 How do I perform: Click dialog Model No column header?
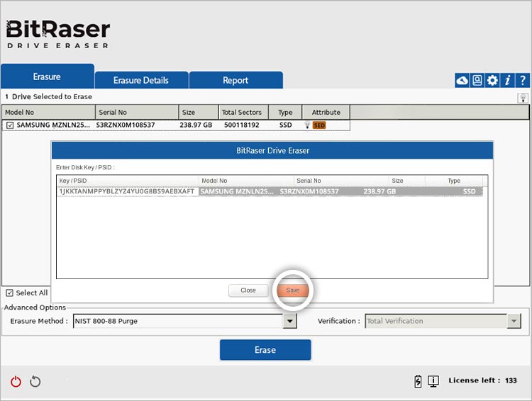[x=246, y=181]
